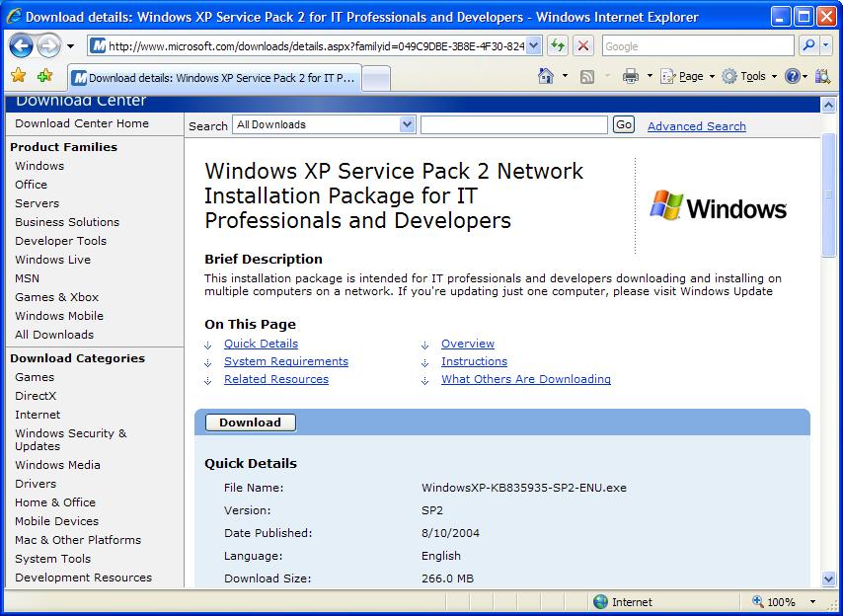Open the Windows Security & Updates category

(x=70, y=439)
